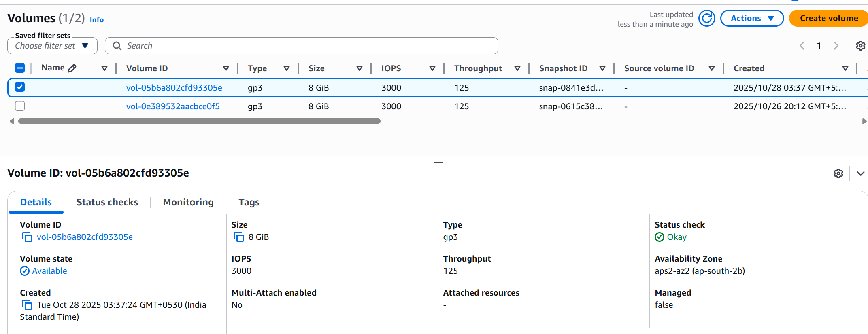Open the Monitoring tab

coord(188,202)
